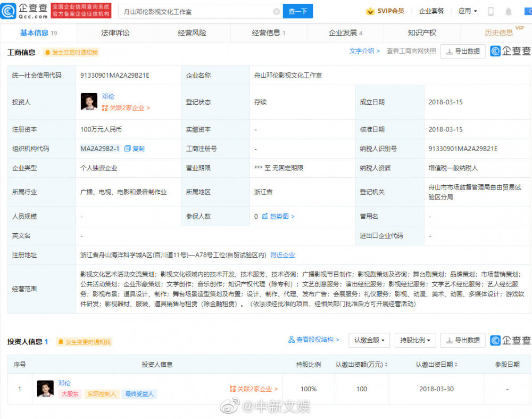Click into the company name search field
Image resolution: width=532 pixels, height=419 pixels.
pyautogui.click(x=197, y=11)
